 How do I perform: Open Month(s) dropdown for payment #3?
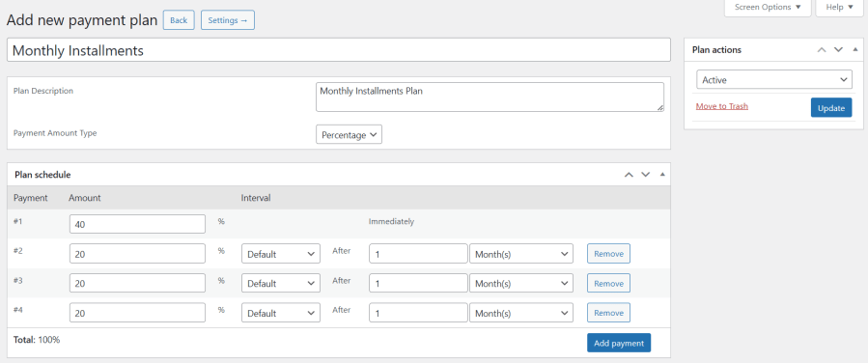point(521,283)
